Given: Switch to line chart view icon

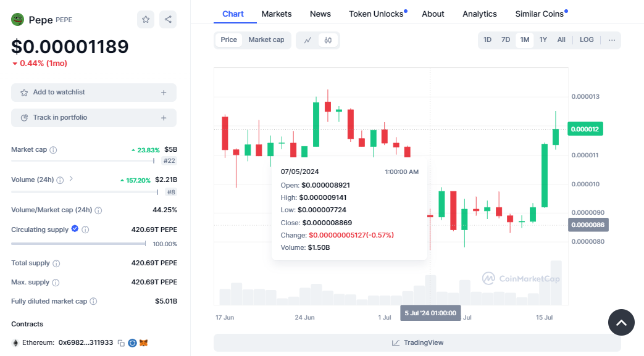Looking at the screenshot, I should click(307, 40).
